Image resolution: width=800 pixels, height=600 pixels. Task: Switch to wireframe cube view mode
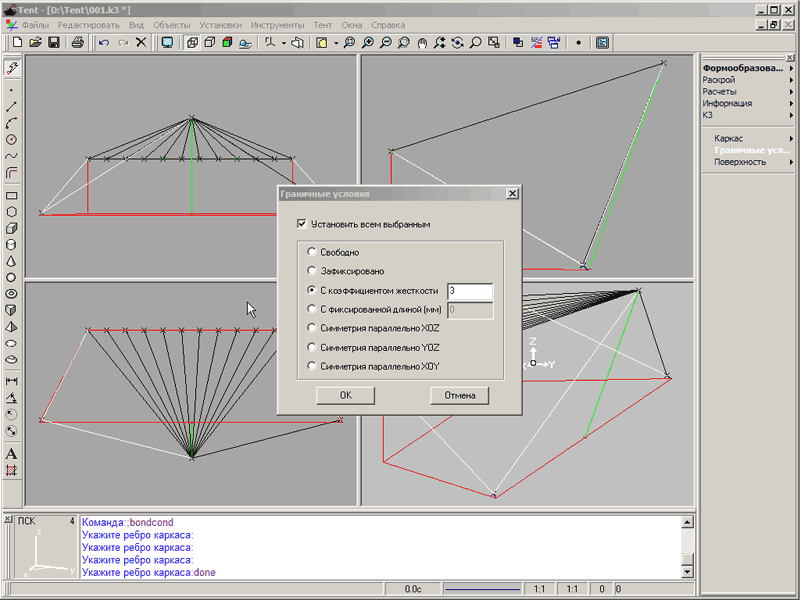click(x=192, y=42)
